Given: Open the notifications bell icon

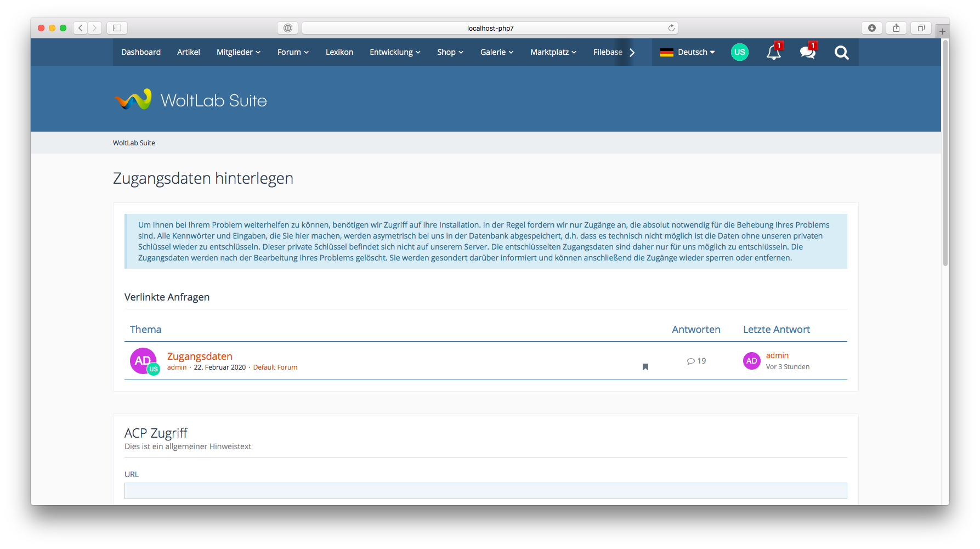Looking at the screenshot, I should pyautogui.click(x=773, y=53).
